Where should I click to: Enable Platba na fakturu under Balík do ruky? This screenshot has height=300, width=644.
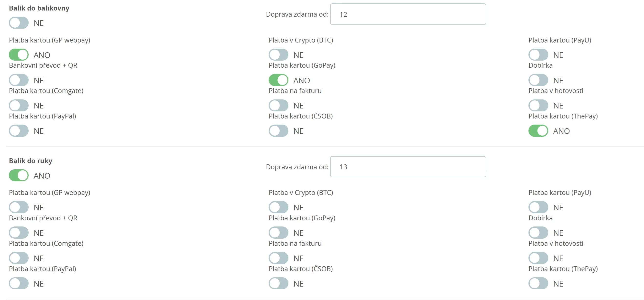click(278, 258)
